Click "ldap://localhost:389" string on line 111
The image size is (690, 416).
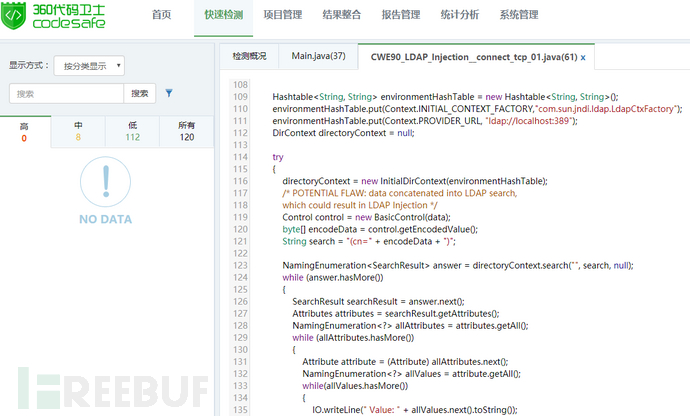(x=529, y=121)
